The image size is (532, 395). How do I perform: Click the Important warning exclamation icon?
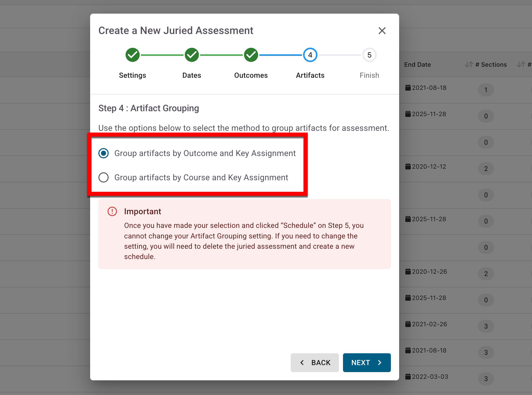tap(112, 211)
